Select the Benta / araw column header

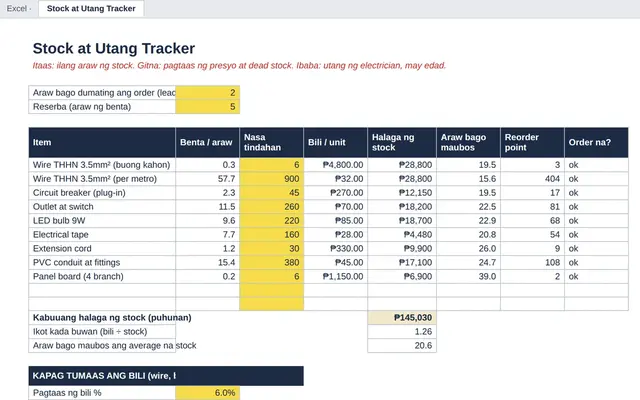207,142
